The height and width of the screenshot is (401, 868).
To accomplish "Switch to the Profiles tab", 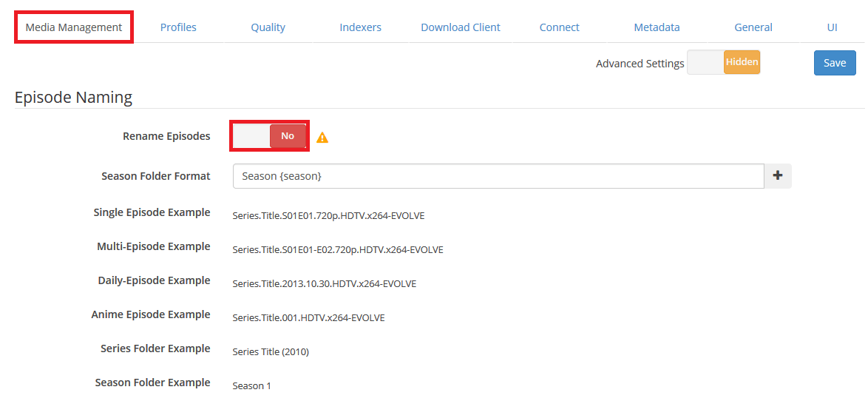I will (178, 27).
